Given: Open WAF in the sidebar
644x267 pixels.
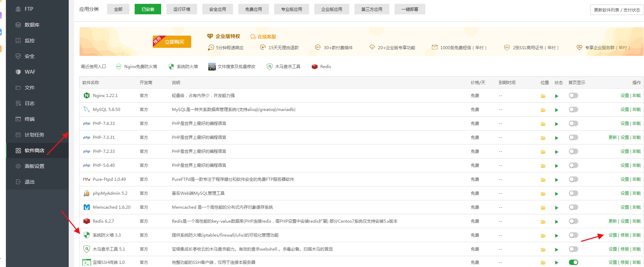Looking at the screenshot, I should (37, 72).
